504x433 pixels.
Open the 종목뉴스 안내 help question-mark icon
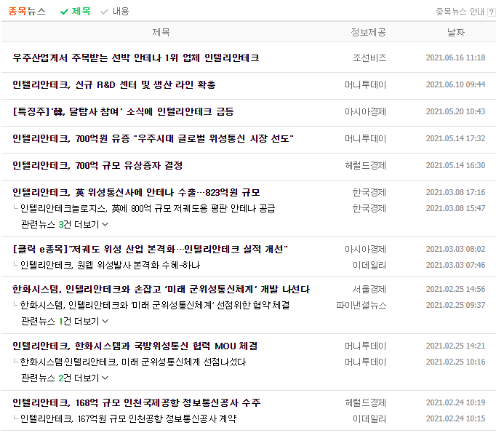point(491,12)
